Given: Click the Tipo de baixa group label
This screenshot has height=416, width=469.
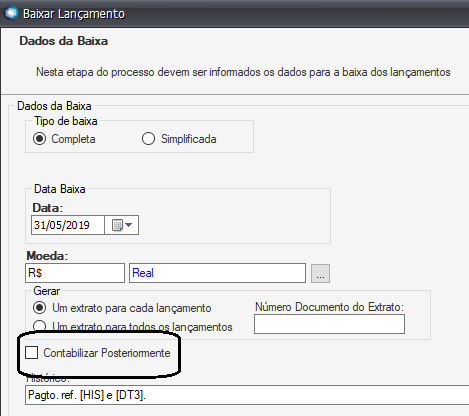Looking at the screenshot, I should click(66, 121).
